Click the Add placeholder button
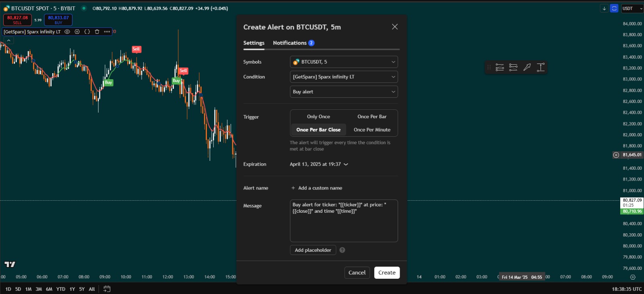Viewport: 644px width, 294px height. pyautogui.click(x=313, y=250)
